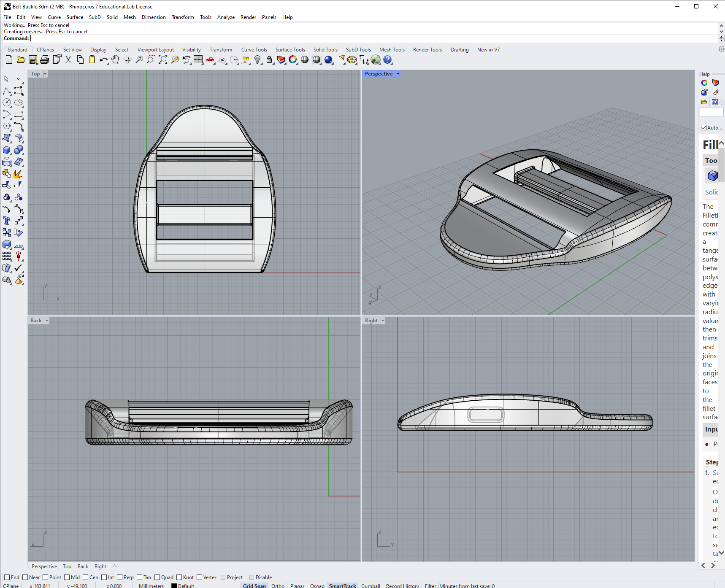Image resolution: width=725 pixels, height=588 pixels.
Task: Open the Top viewport title dropdown arrow
Action: coord(45,74)
